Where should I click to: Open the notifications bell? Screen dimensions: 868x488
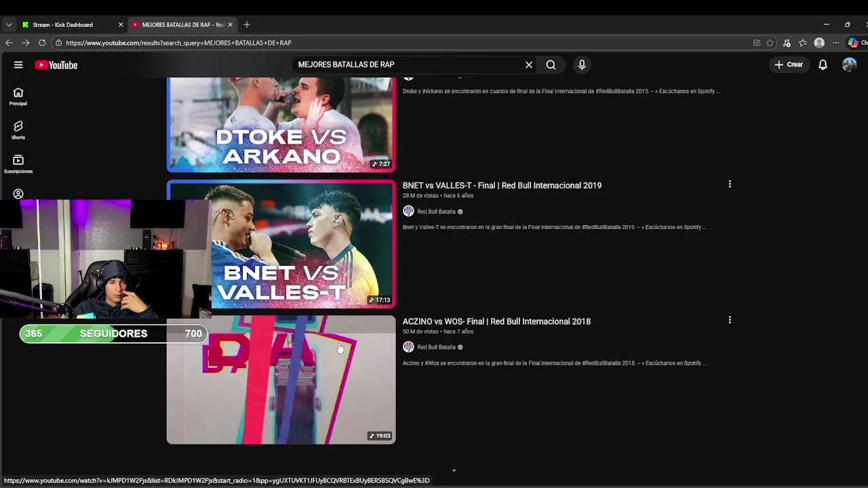823,65
